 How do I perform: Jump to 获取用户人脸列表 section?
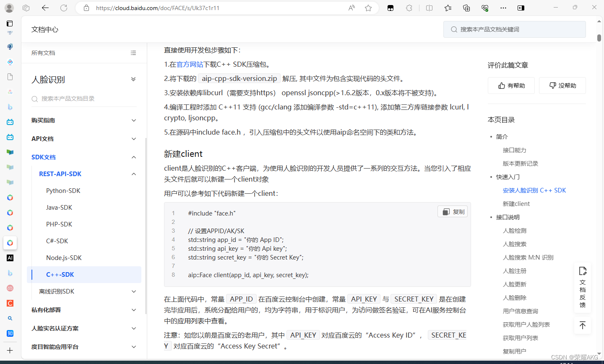(x=526, y=325)
